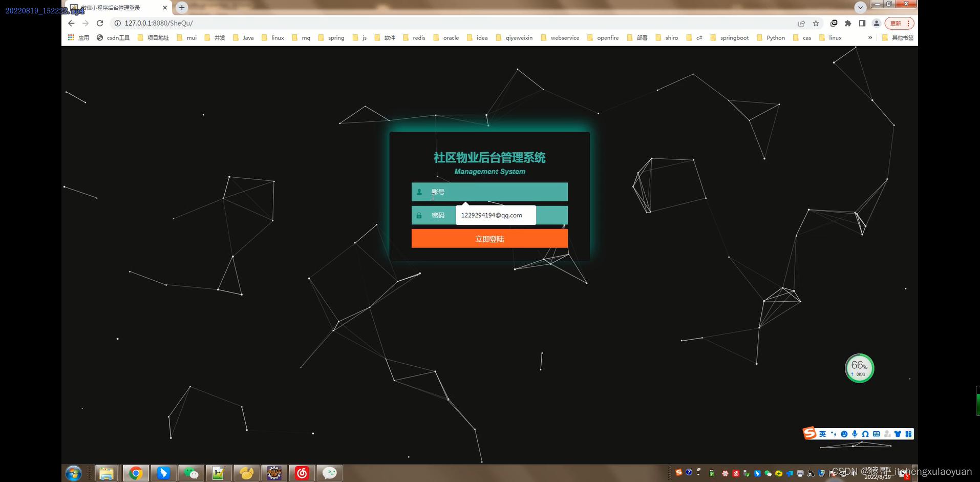
Task: Open the Java bookmark folder
Action: coord(243,37)
